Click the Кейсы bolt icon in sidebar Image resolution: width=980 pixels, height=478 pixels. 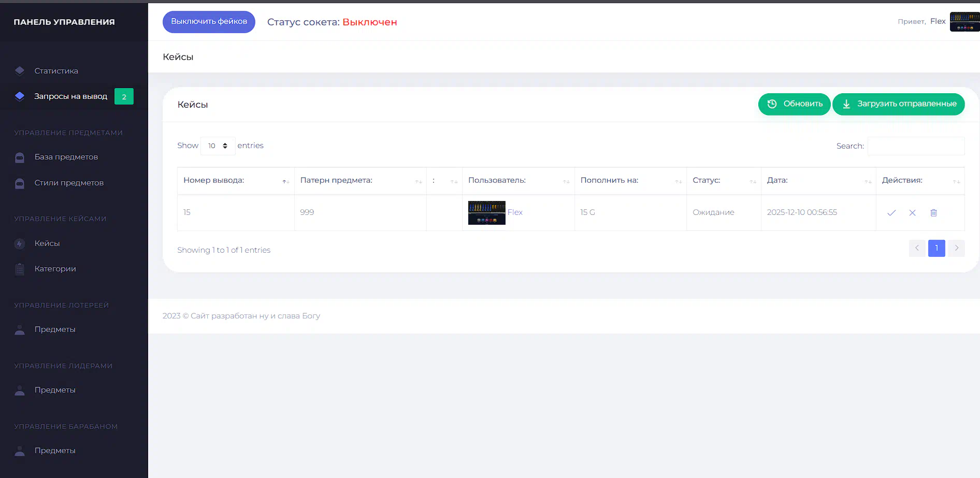pos(20,243)
